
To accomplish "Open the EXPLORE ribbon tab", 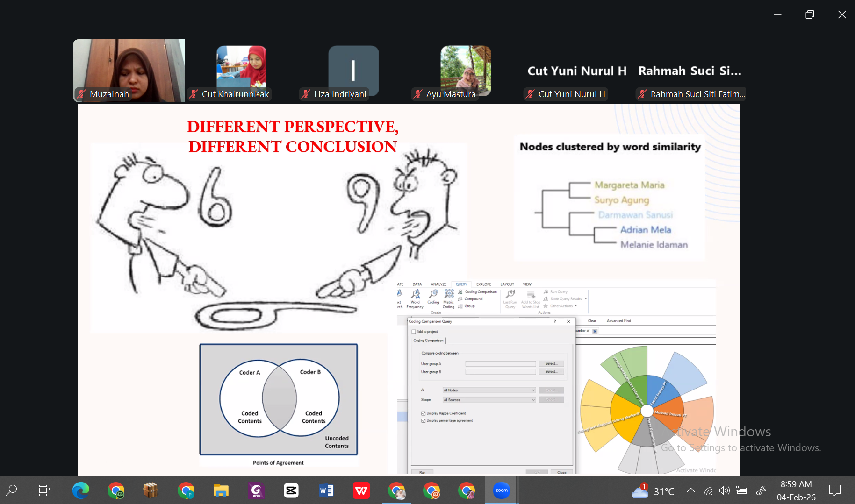I will pyautogui.click(x=484, y=284).
